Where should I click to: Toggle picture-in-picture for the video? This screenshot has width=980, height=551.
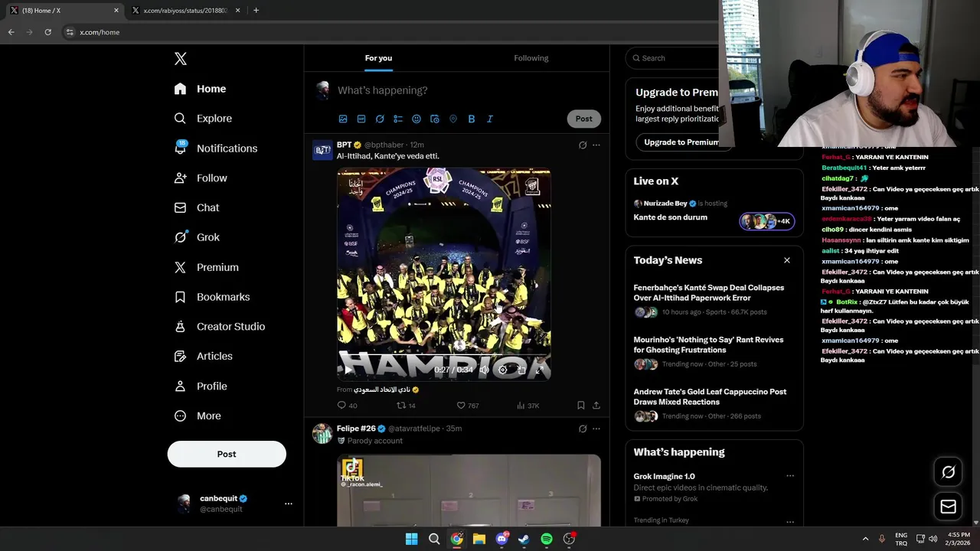[521, 370]
